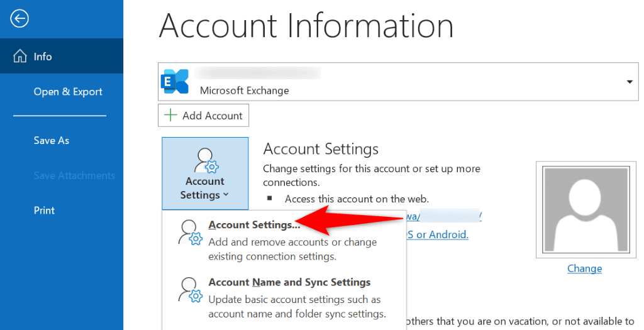Viewport: 644px width, 330px height.
Task: Click the icon beside Account Settings... menu entry
Action: click(x=189, y=233)
